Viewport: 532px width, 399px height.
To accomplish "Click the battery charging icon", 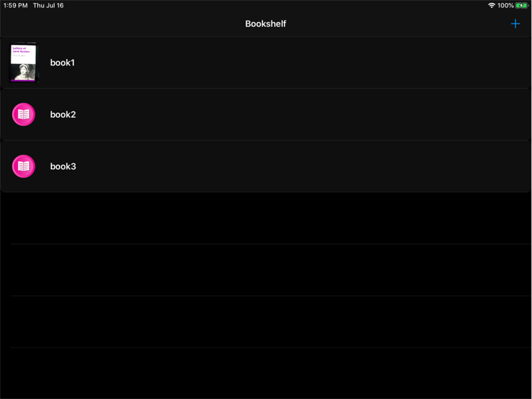I will coord(521,5).
